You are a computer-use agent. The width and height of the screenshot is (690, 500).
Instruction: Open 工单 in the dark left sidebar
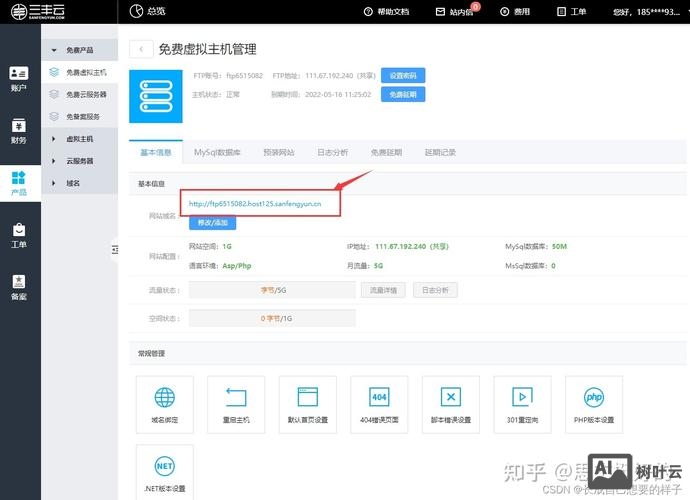(x=18, y=235)
